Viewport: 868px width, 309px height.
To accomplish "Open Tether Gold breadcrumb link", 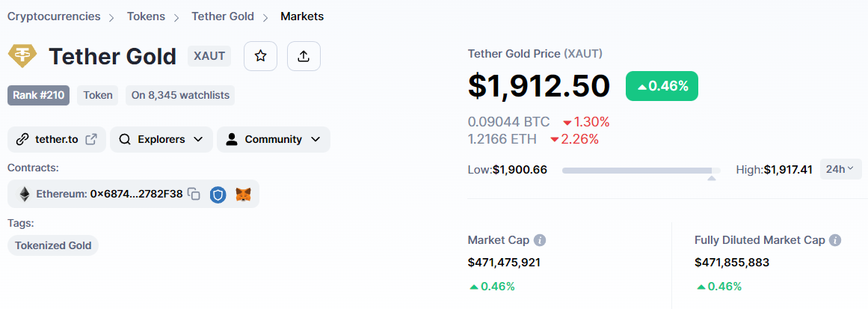I will [x=223, y=16].
